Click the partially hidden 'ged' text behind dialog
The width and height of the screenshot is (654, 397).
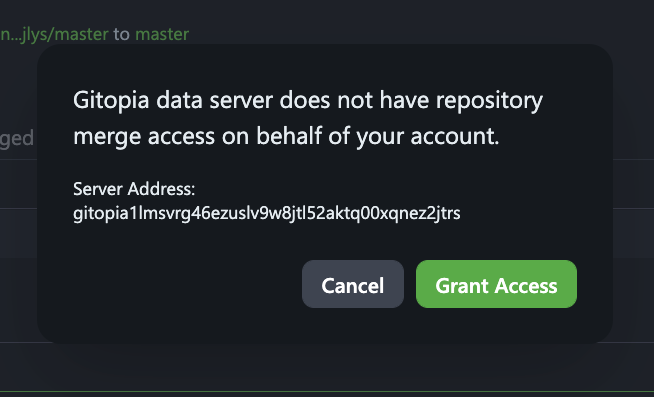[17, 138]
